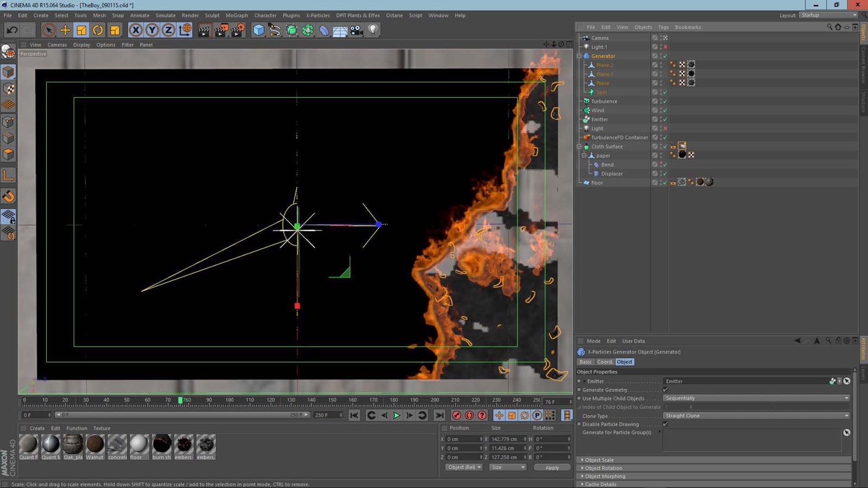Toggle X-axis lock icon
This screenshot has width=868, height=488.
pyautogui.click(x=136, y=30)
